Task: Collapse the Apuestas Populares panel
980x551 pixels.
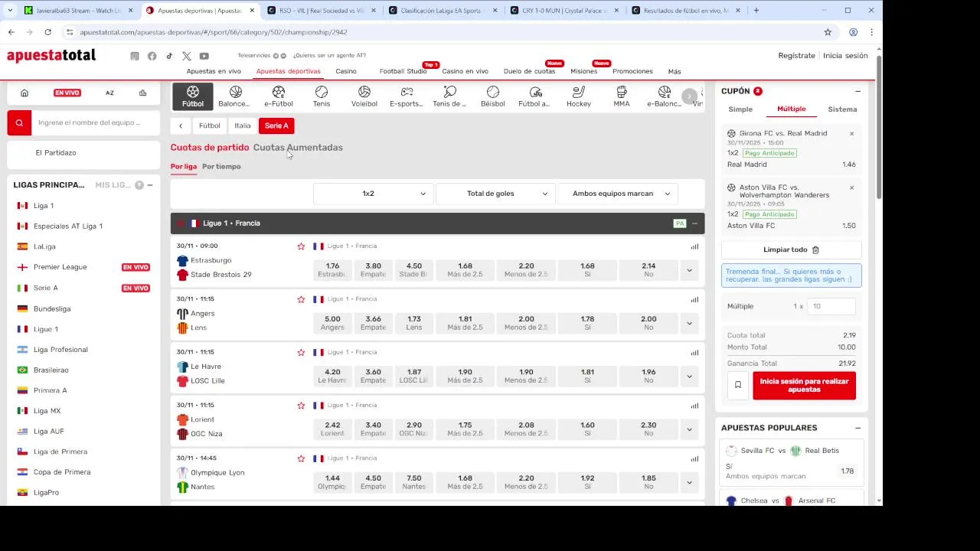Action: 857,428
